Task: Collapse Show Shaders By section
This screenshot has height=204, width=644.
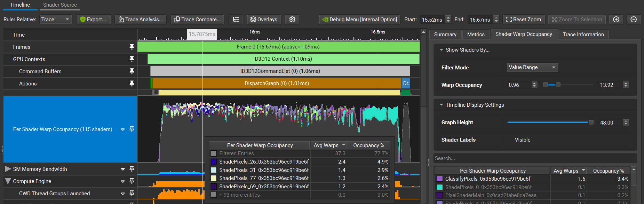Action: [441, 50]
